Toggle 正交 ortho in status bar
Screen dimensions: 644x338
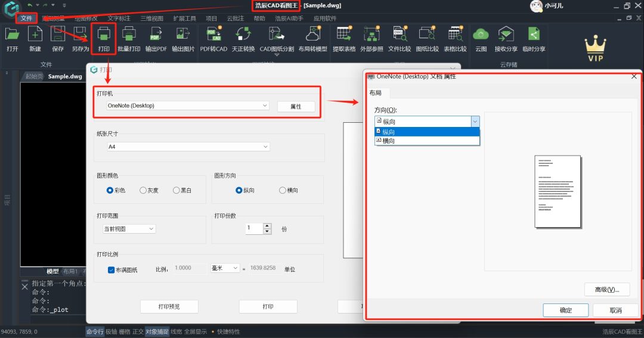138,331
